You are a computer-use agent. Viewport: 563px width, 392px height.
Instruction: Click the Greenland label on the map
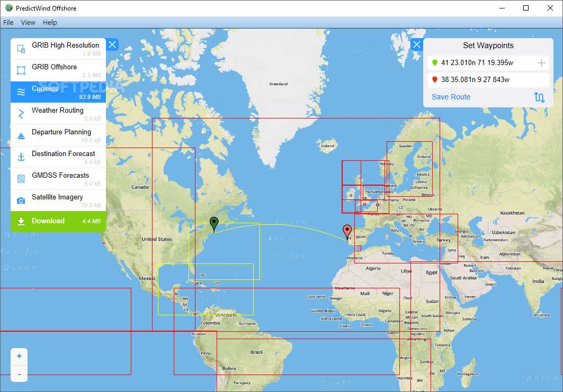(278, 84)
